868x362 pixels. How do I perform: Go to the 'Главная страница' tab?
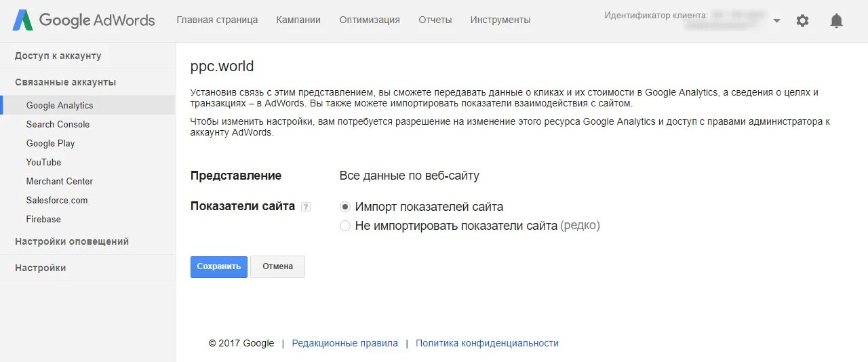[x=217, y=20]
